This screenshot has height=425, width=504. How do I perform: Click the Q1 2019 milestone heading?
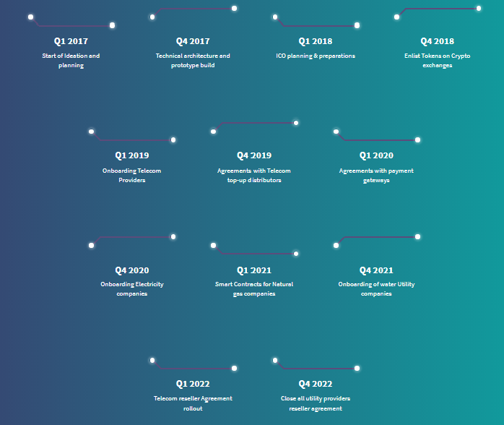132,155
